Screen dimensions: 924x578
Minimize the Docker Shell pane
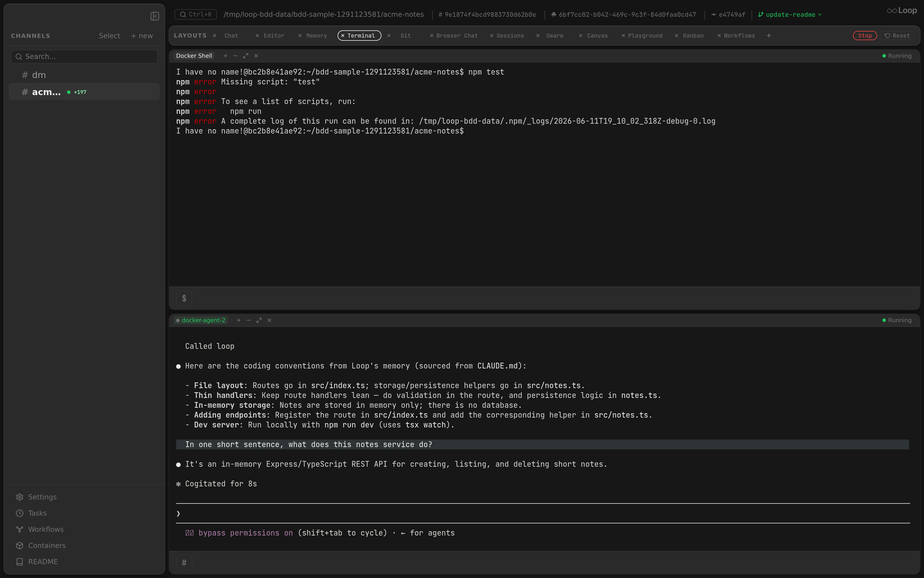coord(235,56)
